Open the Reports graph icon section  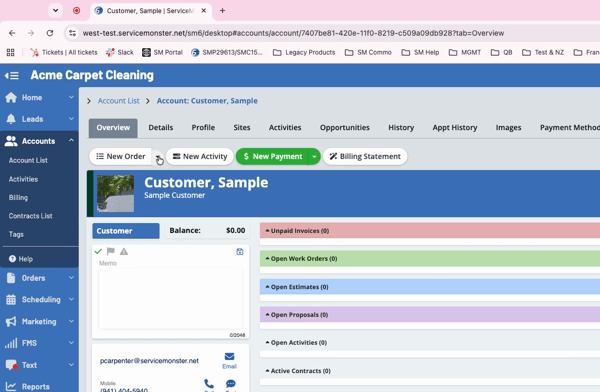(x=11, y=387)
